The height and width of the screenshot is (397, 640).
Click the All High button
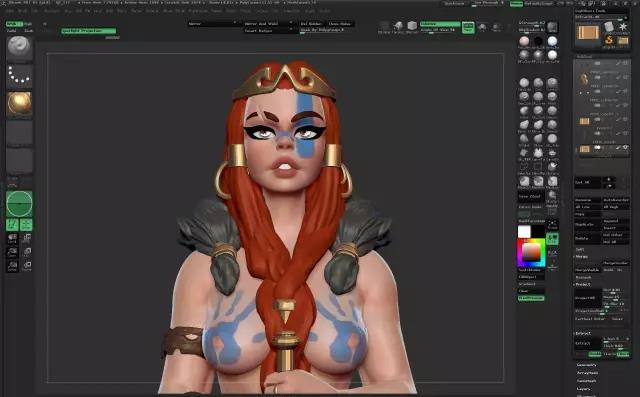[616, 207]
